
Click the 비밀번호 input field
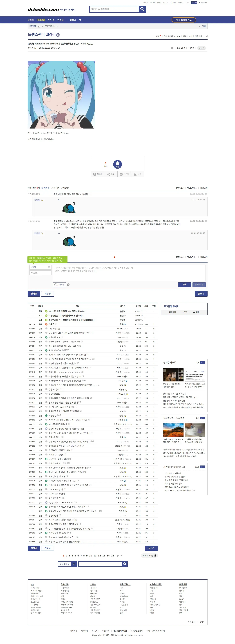coord(40,273)
